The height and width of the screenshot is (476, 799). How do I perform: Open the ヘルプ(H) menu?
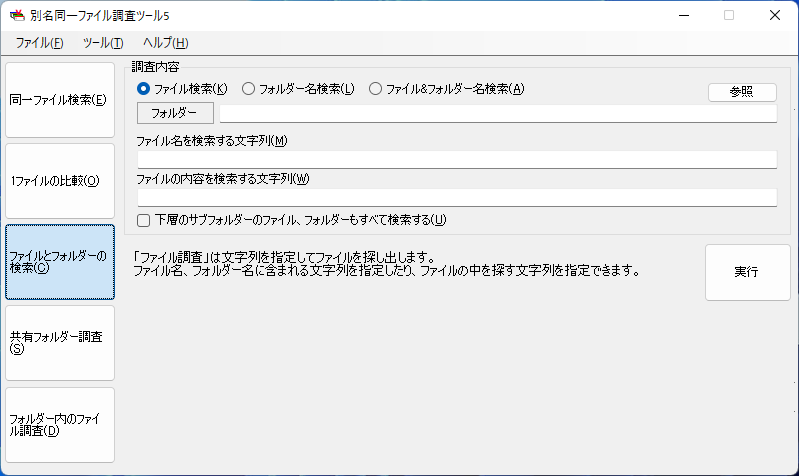[166, 43]
